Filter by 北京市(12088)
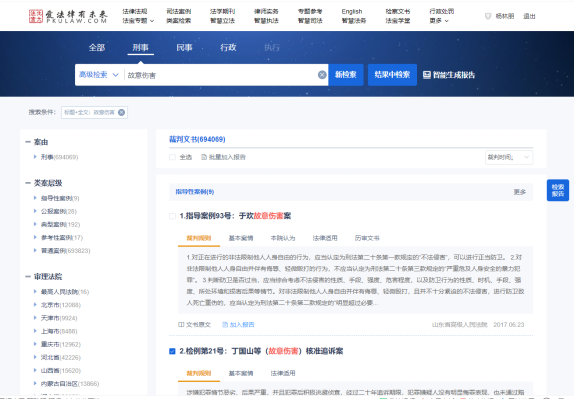The image size is (574, 399). click(61, 305)
